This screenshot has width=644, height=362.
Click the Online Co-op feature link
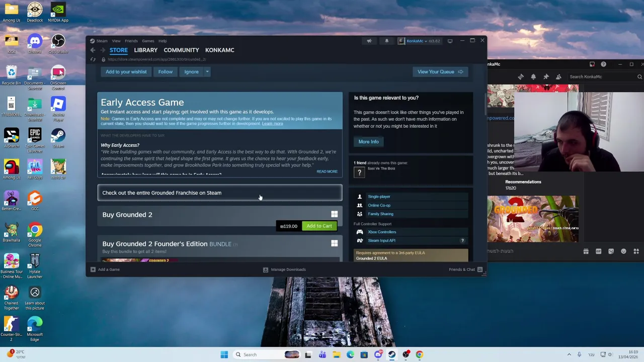379,205
